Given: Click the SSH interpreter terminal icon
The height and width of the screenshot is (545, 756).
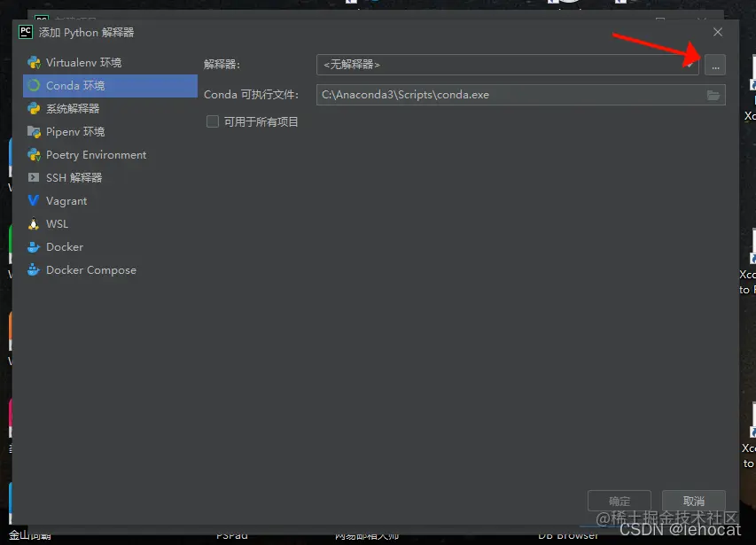Looking at the screenshot, I should [34, 178].
